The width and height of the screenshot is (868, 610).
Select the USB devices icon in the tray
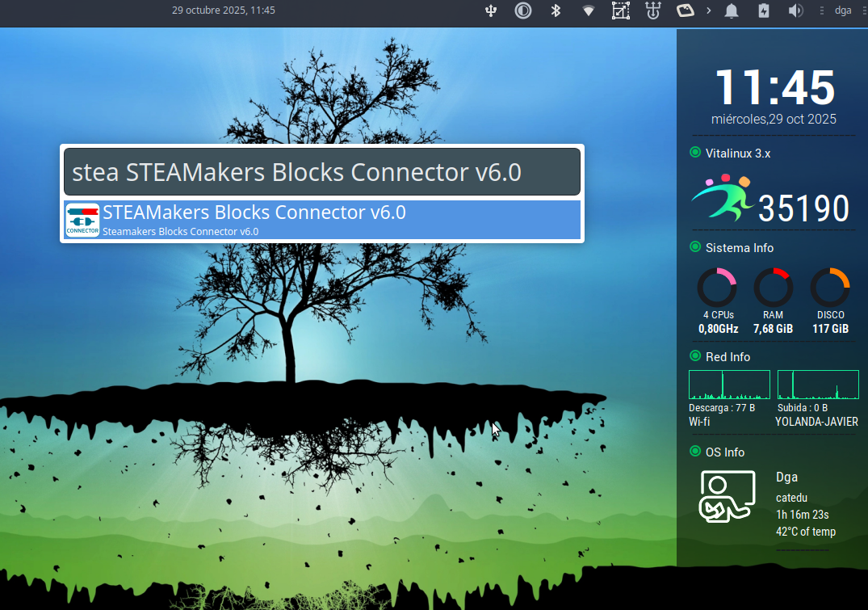491,11
